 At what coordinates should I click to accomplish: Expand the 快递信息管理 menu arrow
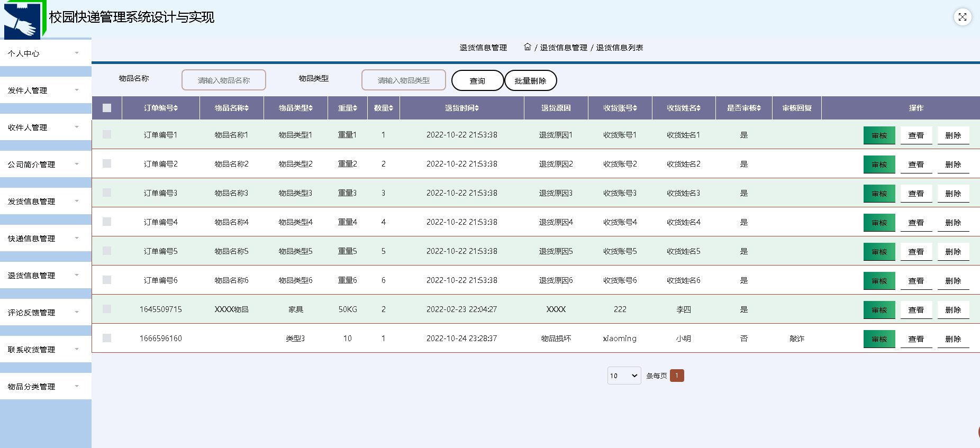[77, 238]
